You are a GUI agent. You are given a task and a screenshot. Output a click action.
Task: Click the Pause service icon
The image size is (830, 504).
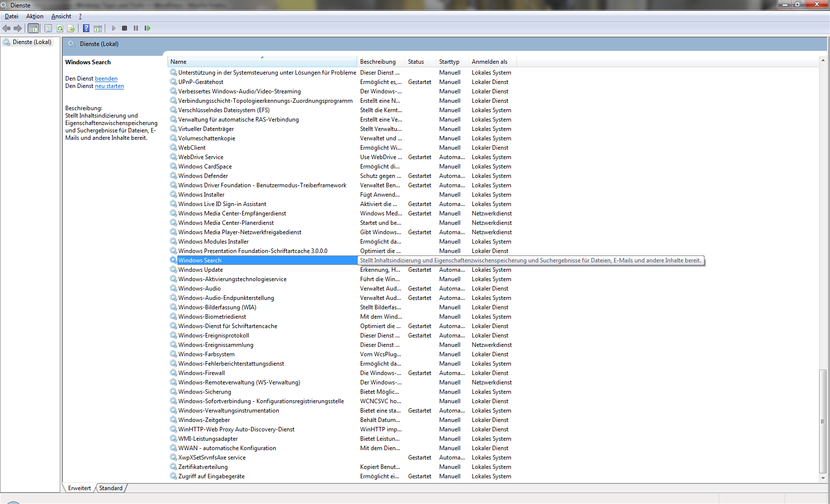click(136, 28)
